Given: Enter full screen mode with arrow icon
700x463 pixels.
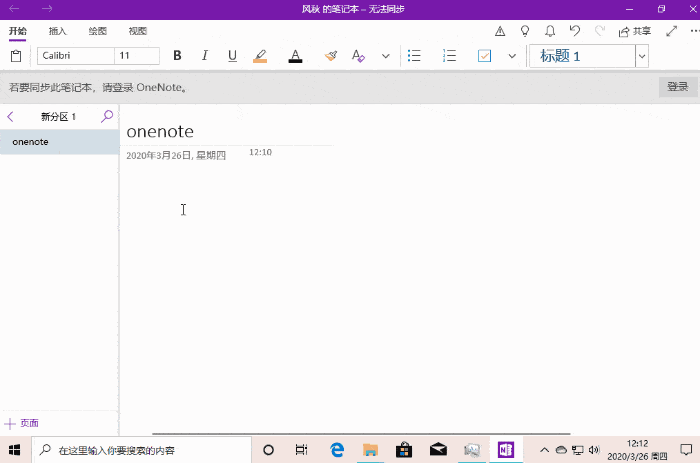Looking at the screenshot, I should (671, 31).
